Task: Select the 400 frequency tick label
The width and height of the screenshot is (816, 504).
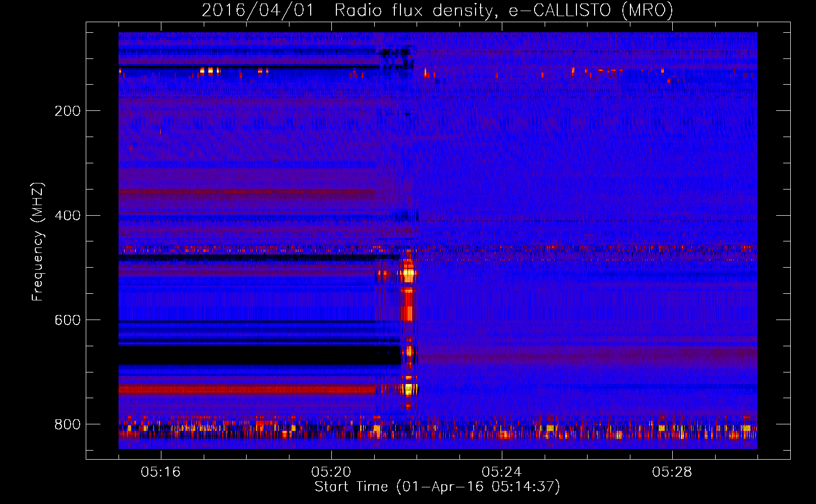Action: coord(68,216)
